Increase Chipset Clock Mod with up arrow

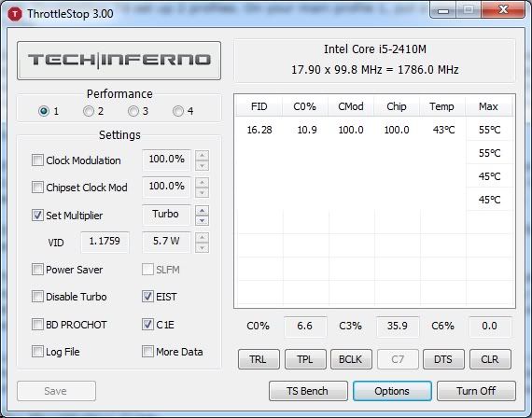point(202,183)
